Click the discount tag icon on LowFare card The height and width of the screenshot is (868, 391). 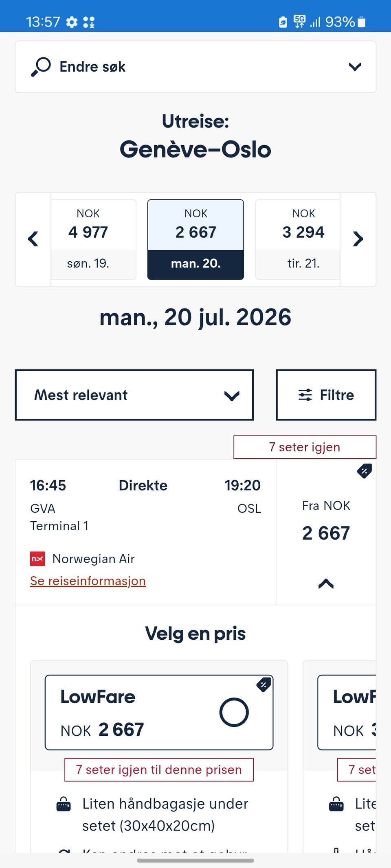[x=264, y=685]
